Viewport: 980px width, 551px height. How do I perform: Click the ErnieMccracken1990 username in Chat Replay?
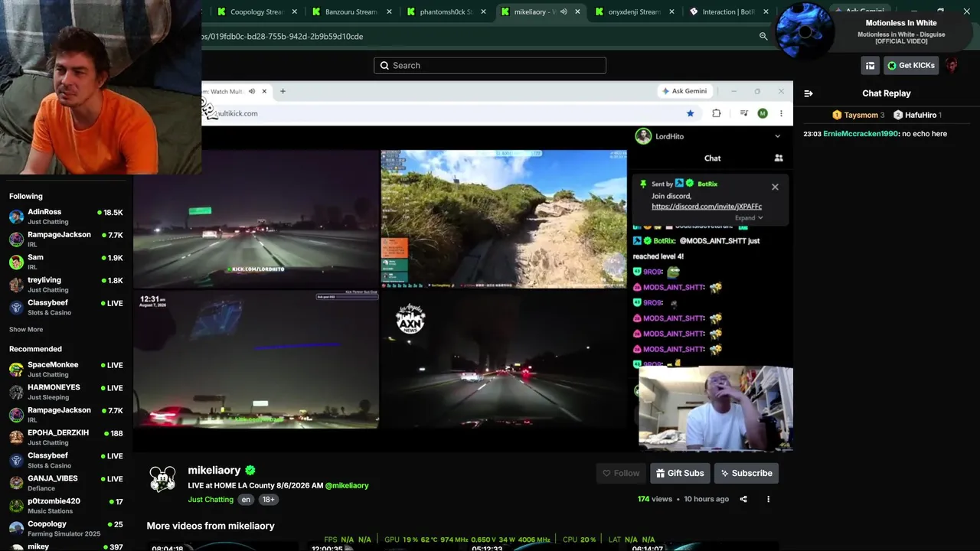(861, 134)
